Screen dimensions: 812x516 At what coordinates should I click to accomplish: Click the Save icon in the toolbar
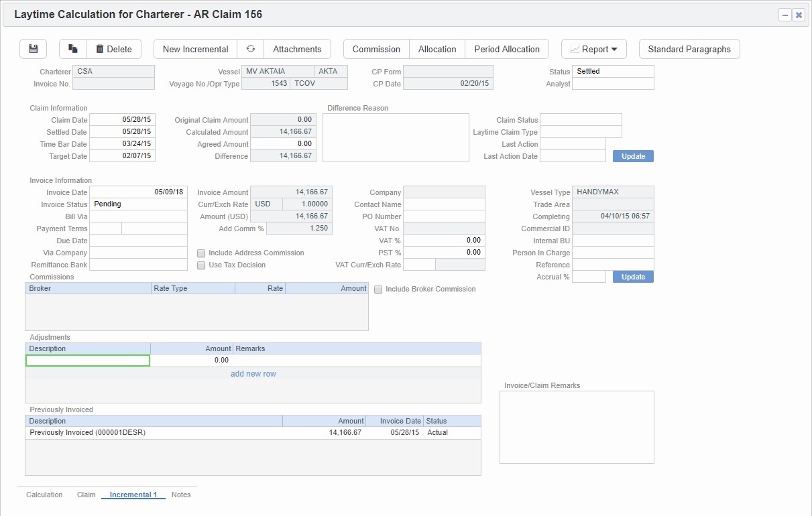[33, 48]
